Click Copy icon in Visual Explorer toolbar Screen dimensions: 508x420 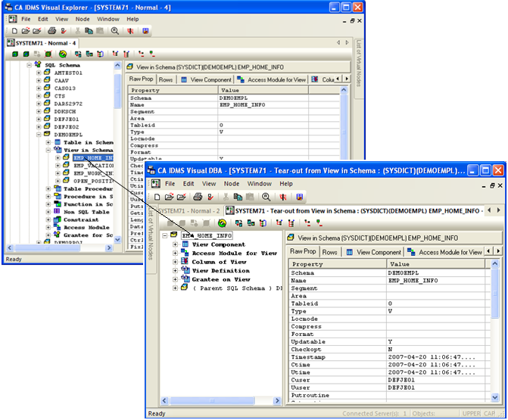click(x=89, y=31)
